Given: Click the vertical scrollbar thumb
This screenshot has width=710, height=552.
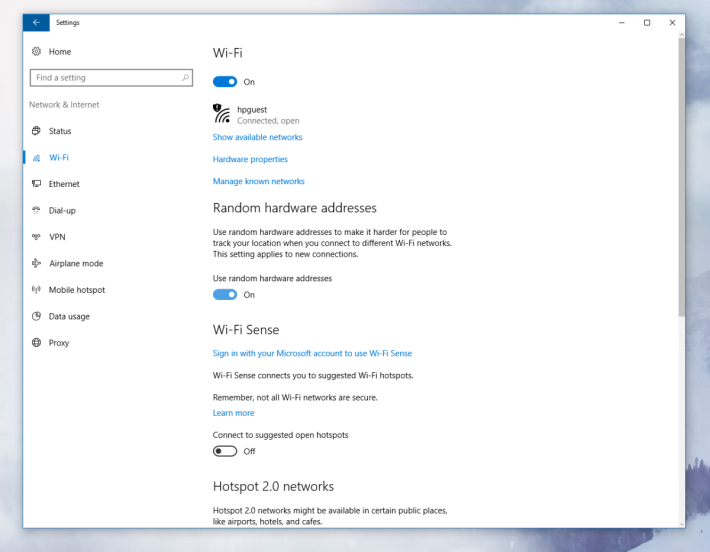Looking at the screenshot, I should click(x=681, y=177).
